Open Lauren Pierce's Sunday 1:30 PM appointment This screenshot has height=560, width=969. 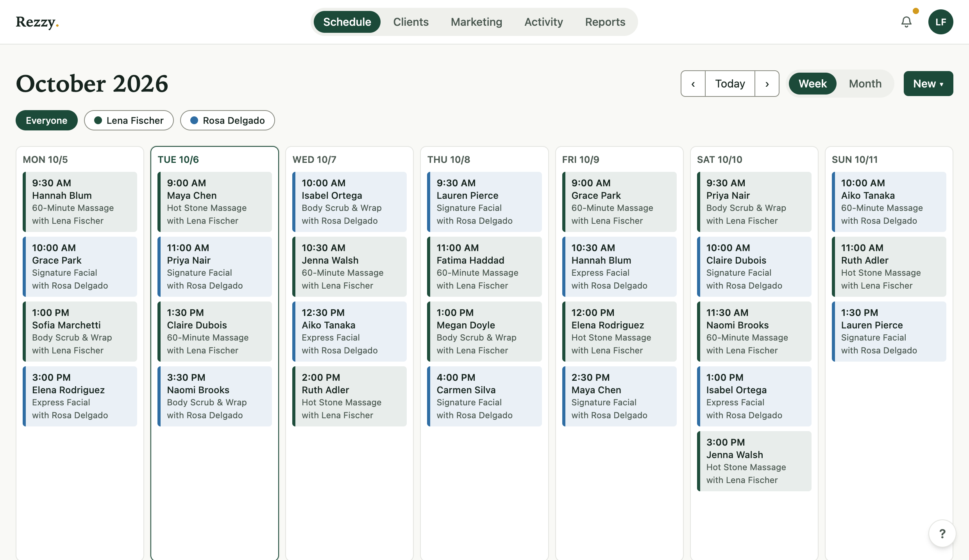point(889,331)
